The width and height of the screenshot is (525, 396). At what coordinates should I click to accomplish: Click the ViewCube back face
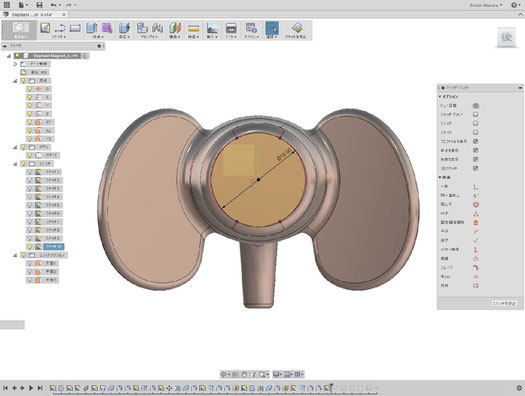pyautogui.click(x=506, y=37)
